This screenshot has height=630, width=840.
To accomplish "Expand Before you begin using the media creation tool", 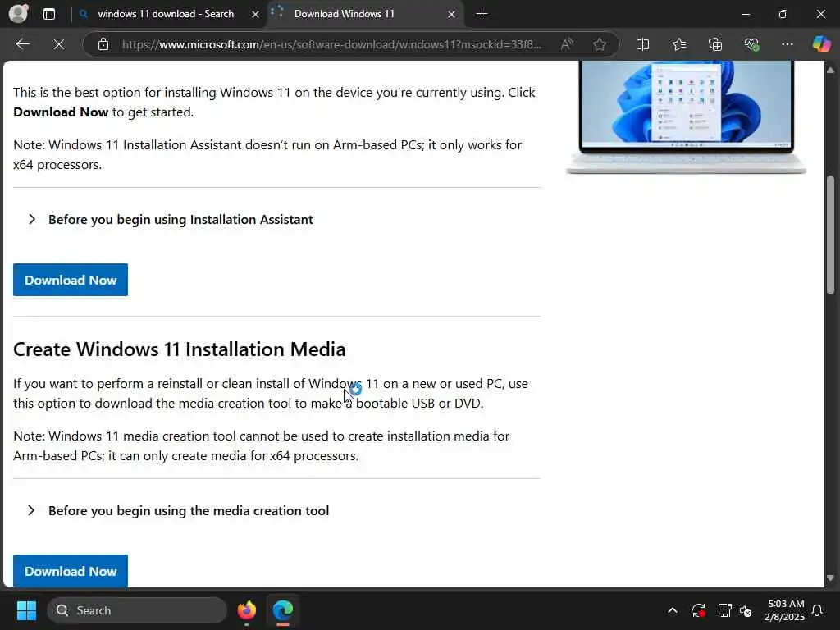I will point(178,510).
